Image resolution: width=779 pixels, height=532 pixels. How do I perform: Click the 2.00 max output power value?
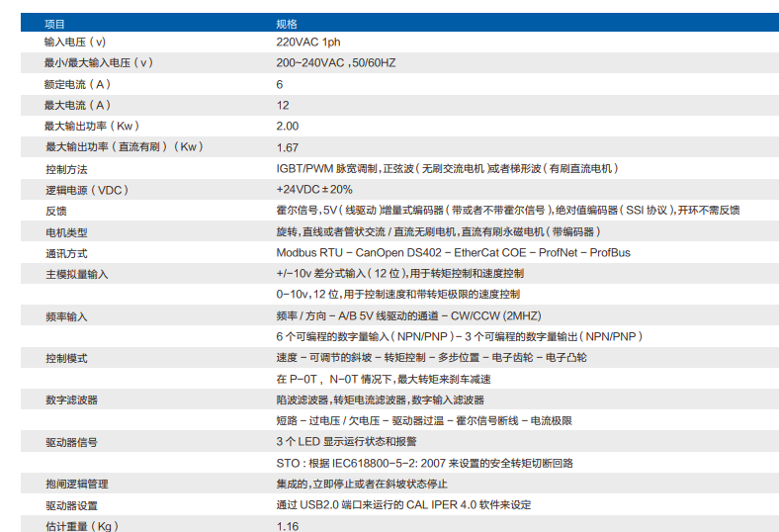[x=288, y=127]
